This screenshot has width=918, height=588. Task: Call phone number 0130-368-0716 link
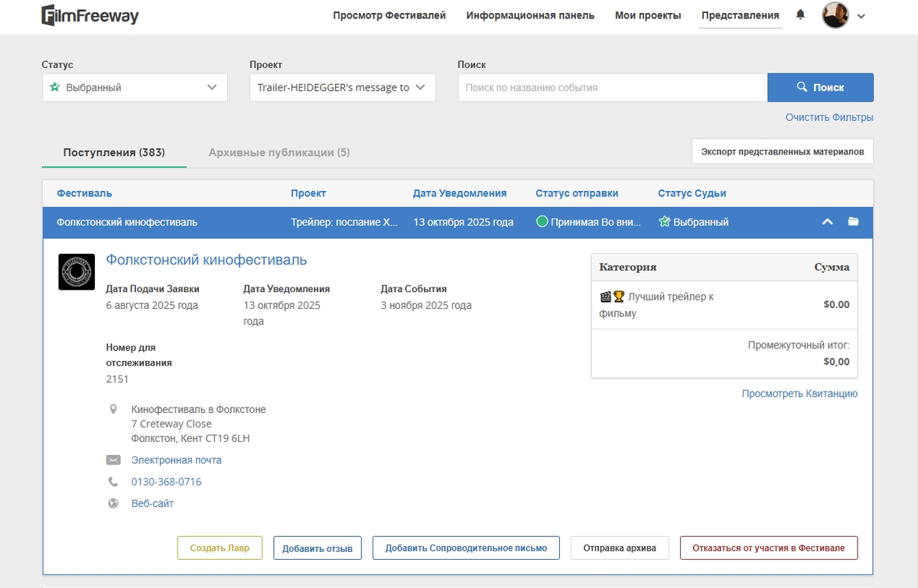coord(166,482)
